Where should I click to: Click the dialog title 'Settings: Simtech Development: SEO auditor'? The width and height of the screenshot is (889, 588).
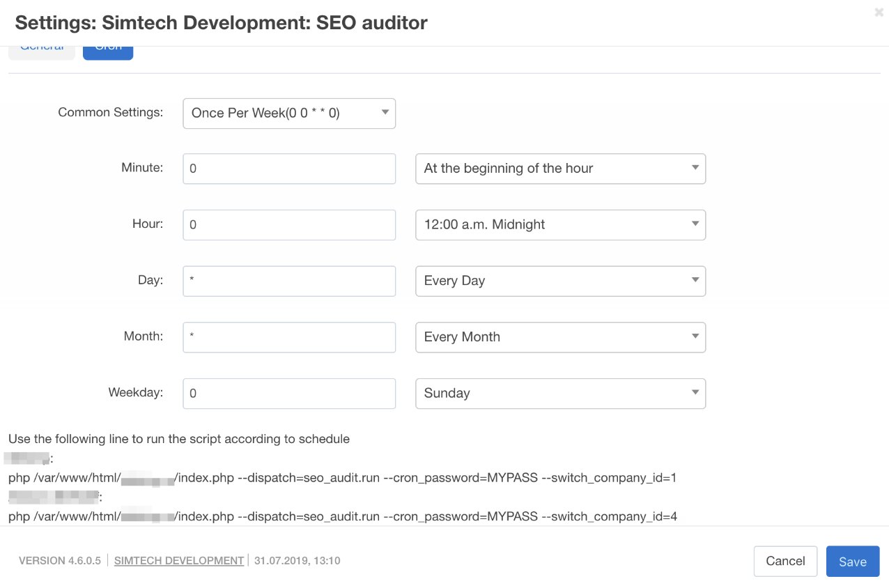click(222, 23)
